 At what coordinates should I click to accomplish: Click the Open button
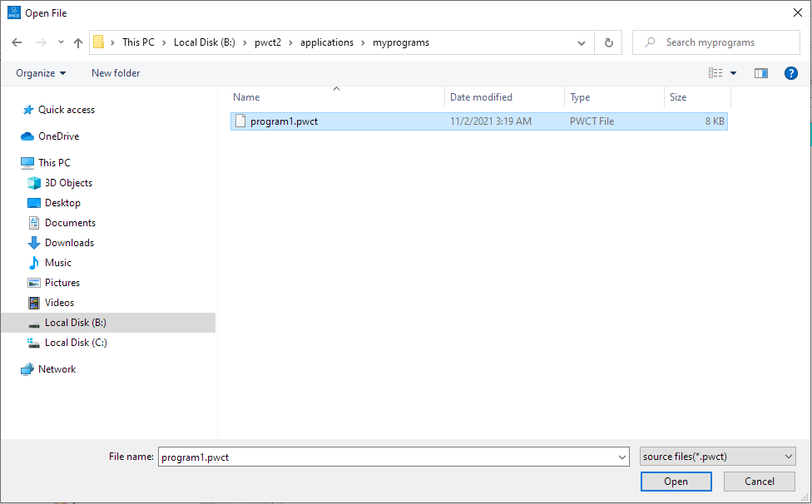tap(676, 482)
